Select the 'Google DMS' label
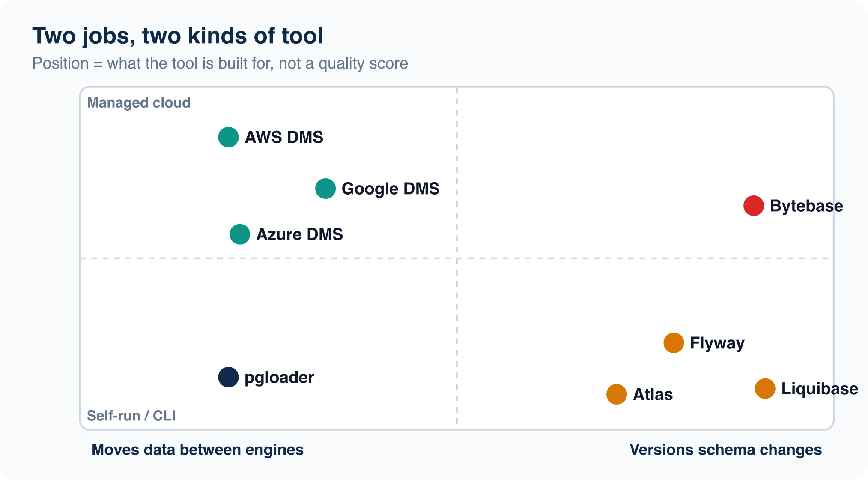 click(391, 189)
